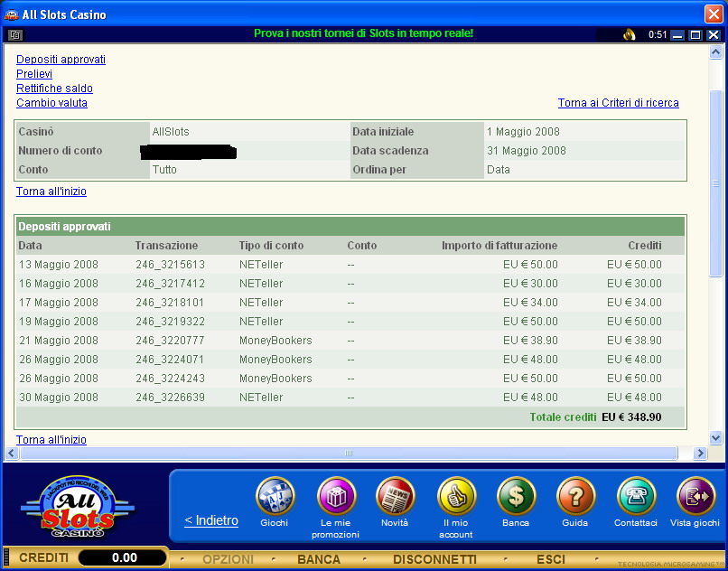Open the Banca dollar icon
This screenshot has width=728, height=571.
point(516,496)
